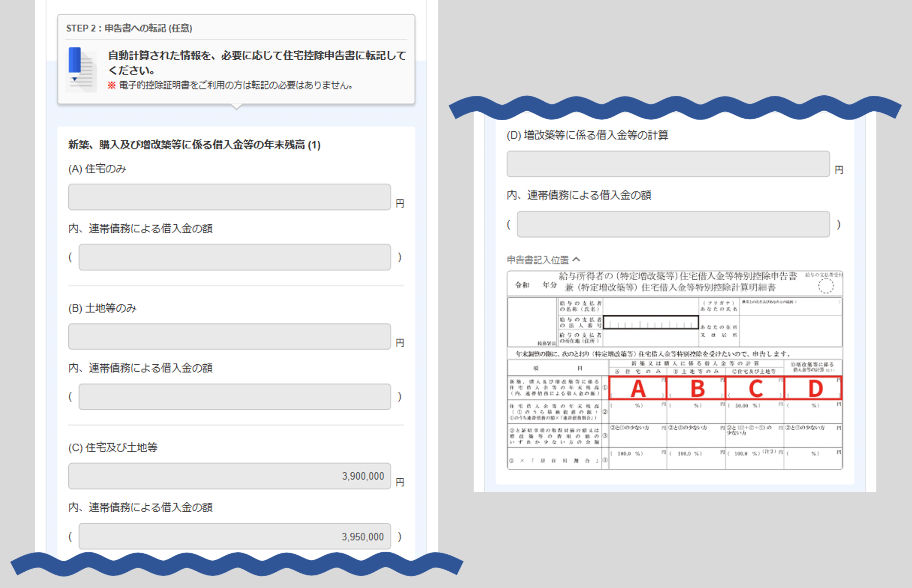Click the field showing 3,900,000
The width and height of the screenshot is (912, 588).
pyautogui.click(x=229, y=476)
